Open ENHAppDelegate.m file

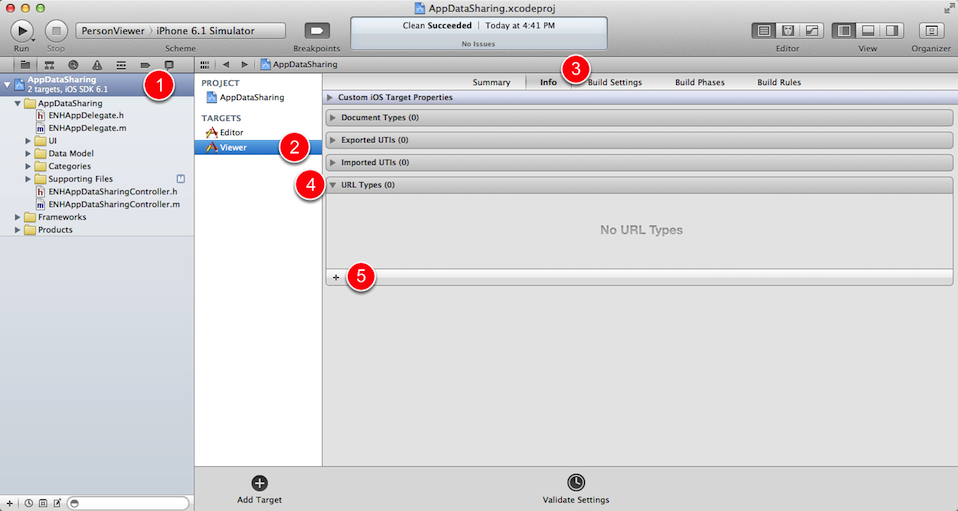point(81,128)
